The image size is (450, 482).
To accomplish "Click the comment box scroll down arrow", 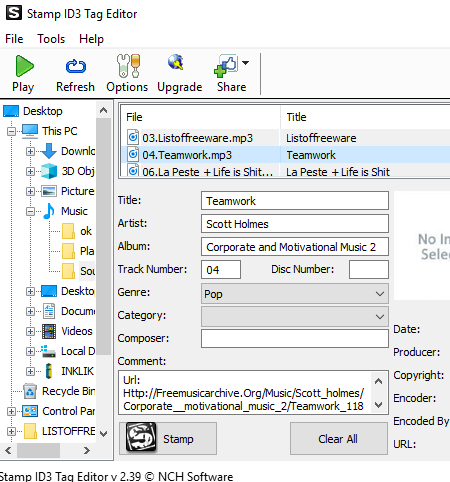I will coord(378,405).
